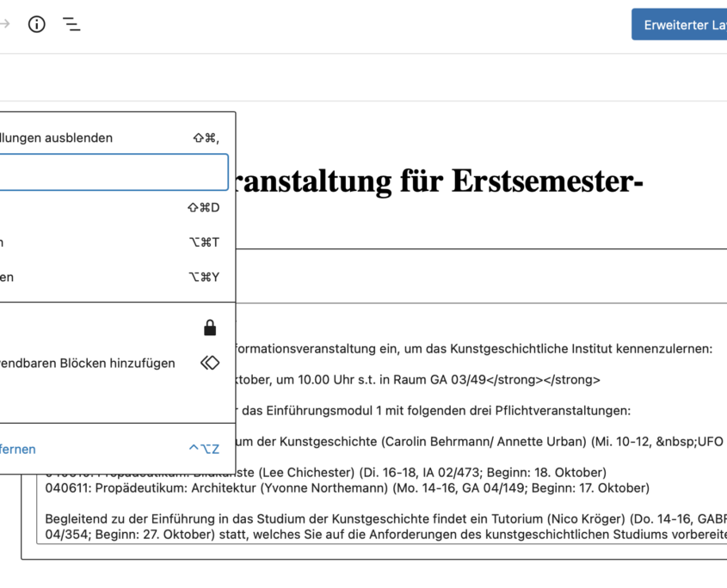Click line '040611: Propädeutikum: Architektur (Yvonne Northemann)'

point(217,488)
